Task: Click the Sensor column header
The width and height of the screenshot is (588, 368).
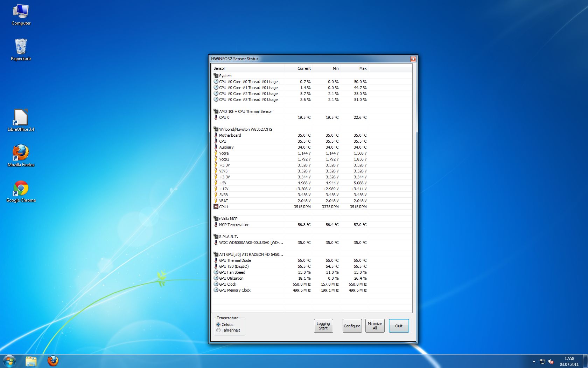Action: click(x=248, y=68)
